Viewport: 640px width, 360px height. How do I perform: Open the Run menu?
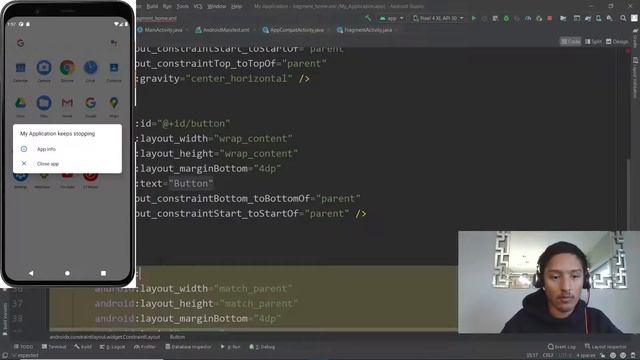tap(167, 7)
